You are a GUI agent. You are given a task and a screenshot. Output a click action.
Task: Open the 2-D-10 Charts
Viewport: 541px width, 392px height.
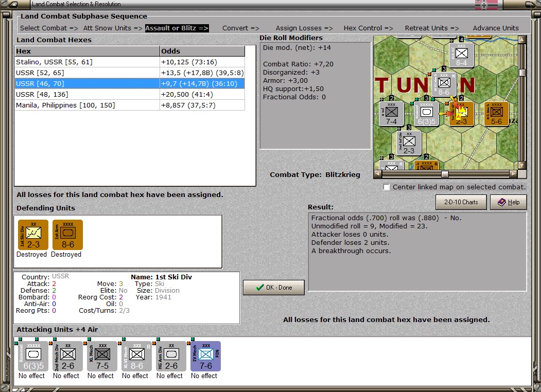coord(461,202)
